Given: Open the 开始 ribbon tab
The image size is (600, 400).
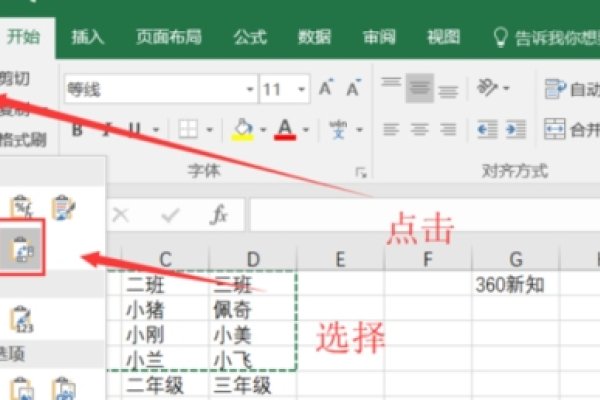Looking at the screenshot, I should tap(23, 37).
